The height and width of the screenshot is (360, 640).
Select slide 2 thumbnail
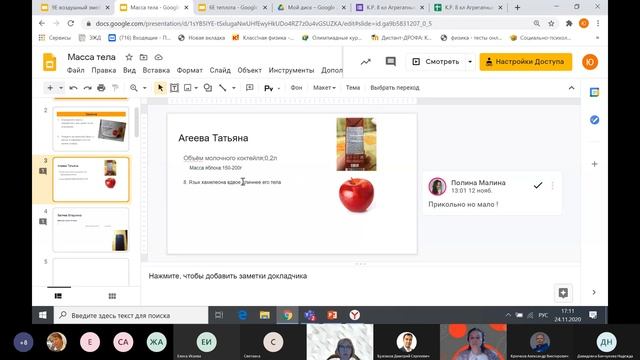pyautogui.click(x=91, y=129)
